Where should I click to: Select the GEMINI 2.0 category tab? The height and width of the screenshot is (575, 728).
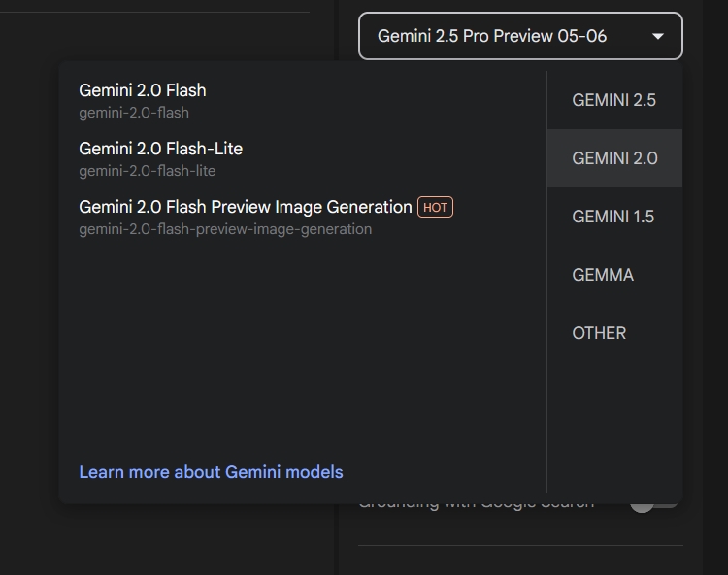[x=614, y=158]
